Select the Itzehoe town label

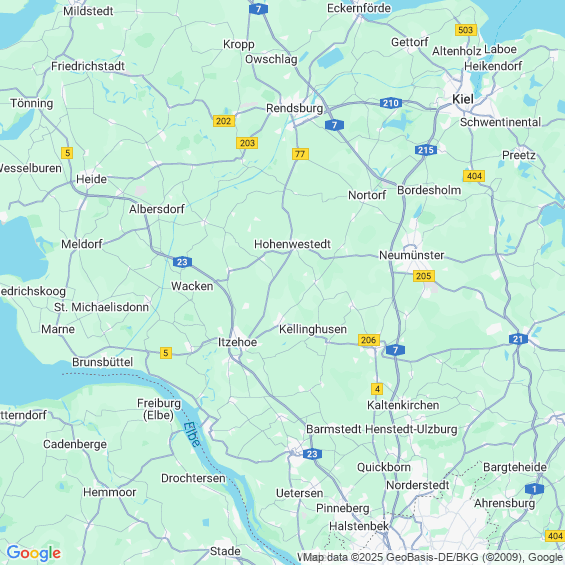pyautogui.click(x=237, y=342)
